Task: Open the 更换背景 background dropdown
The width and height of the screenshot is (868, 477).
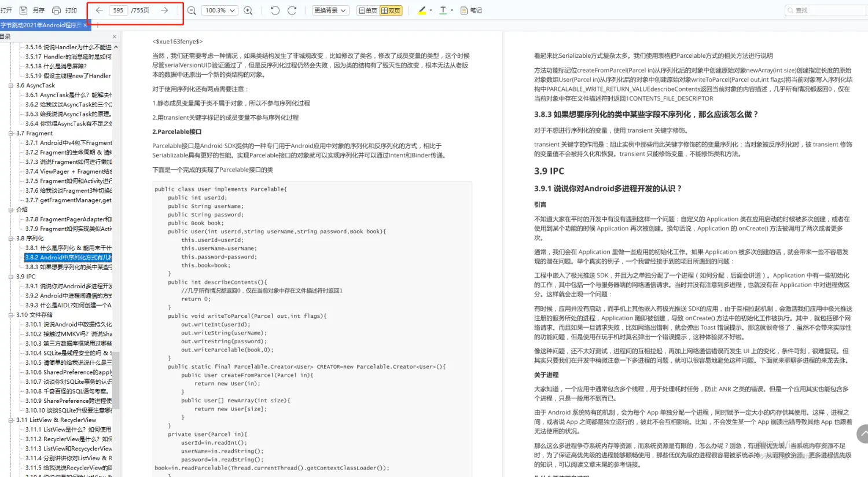Action: click(330, 10)
